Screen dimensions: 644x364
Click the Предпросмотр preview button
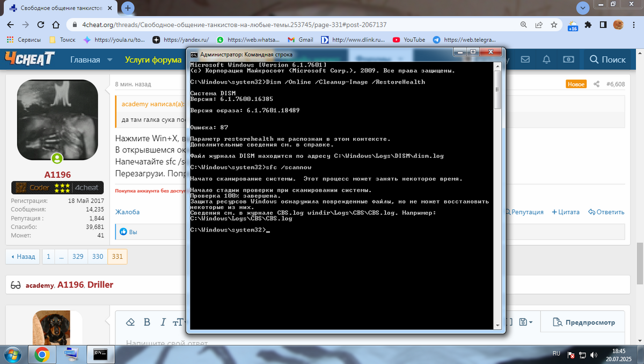point(584,322)
